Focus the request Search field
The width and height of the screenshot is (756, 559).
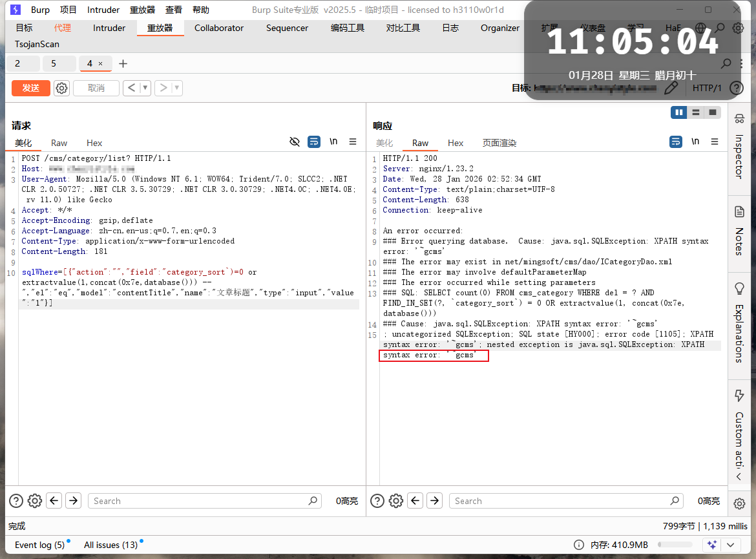[x=205, y=501]
